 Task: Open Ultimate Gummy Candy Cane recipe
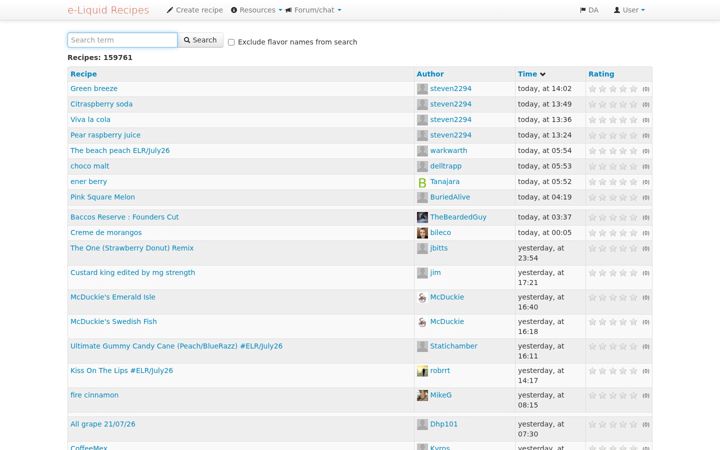(x=176, y=346)
